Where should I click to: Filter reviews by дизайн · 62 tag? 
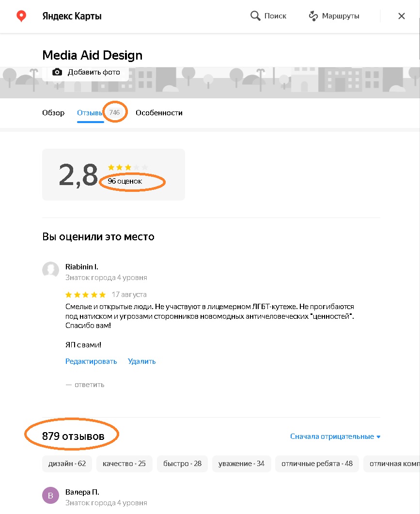[67, 464]
